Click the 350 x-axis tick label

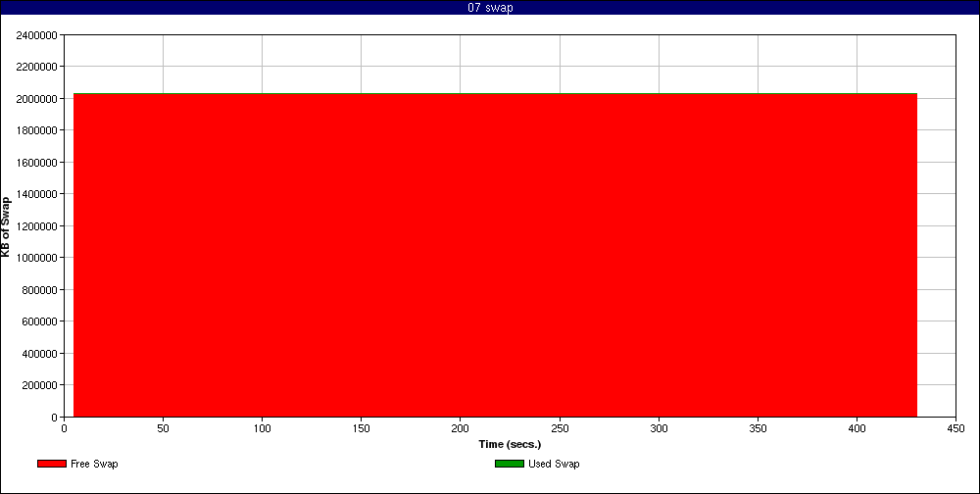point(758,429)
